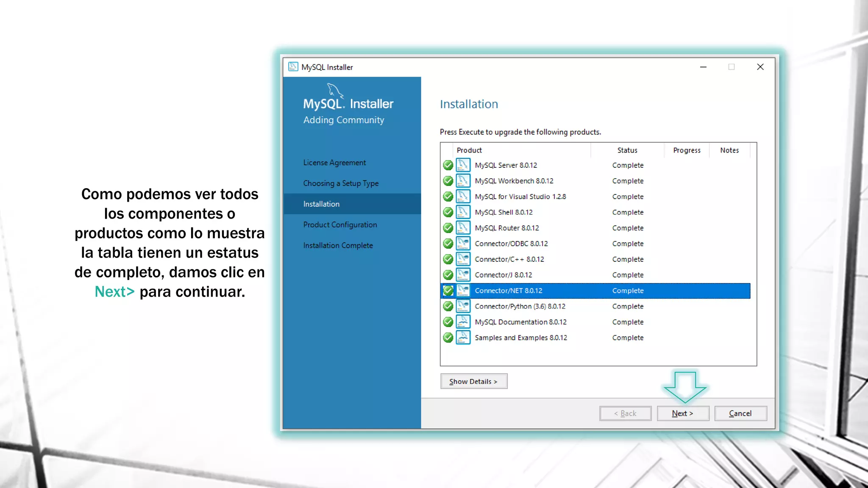Select the Installation step in sidebar

pos(352,204)
